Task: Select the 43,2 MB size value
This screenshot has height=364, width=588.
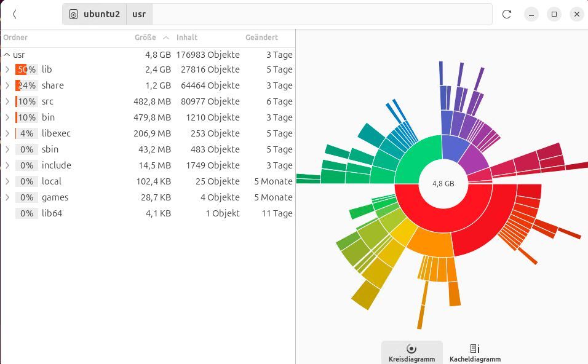Action: pyautogui.click(x=154, y=149)
